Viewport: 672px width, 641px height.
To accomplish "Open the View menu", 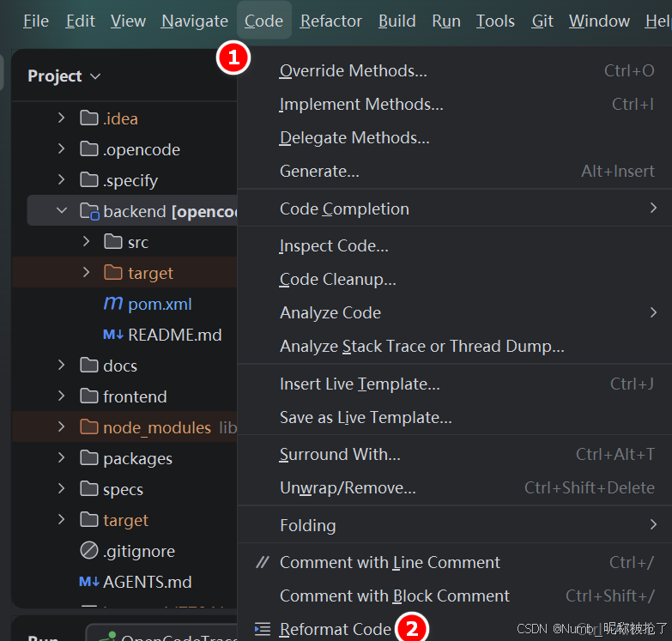I will [128, 21].
